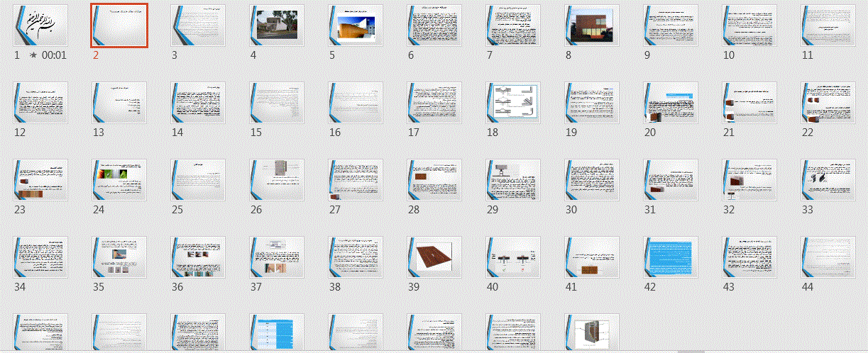The image size is (868, 353).
Task: Click the 00:01 timing under slide 1
Action: coord(54,55)
